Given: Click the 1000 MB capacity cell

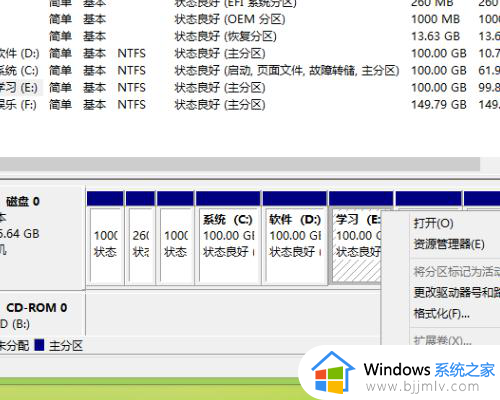Looking at the screenshot, I should (x=435, y=19).
